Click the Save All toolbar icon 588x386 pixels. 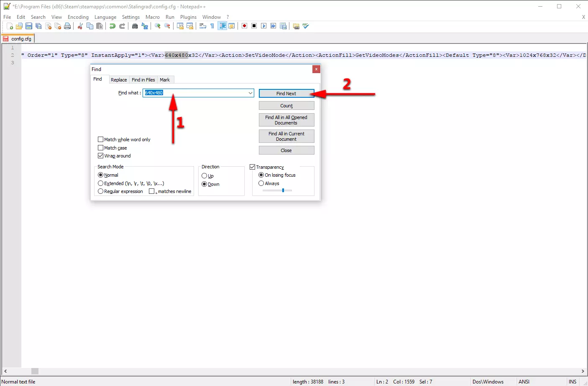click(38, 26)
